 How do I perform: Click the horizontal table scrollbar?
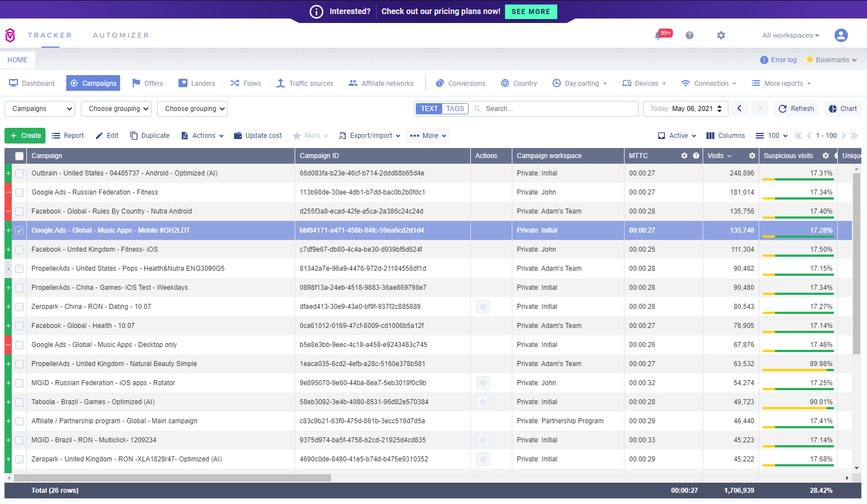click(x=172, y=478)
